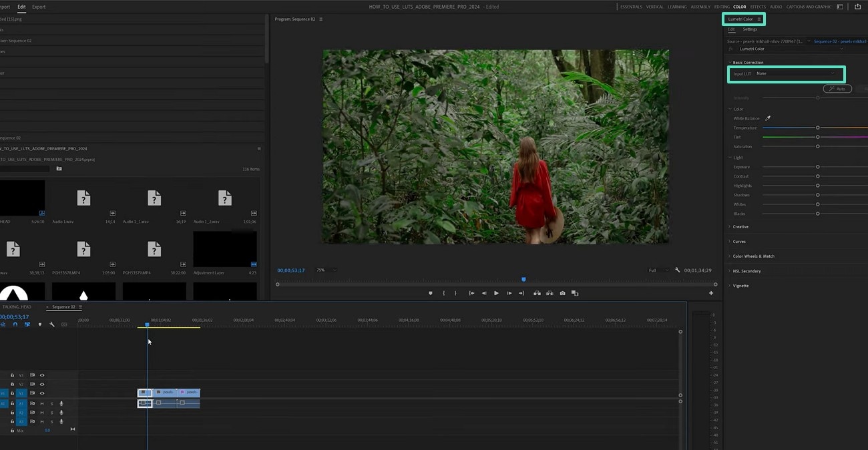Click the Play button in Program monitor

[x=496, y=293]
